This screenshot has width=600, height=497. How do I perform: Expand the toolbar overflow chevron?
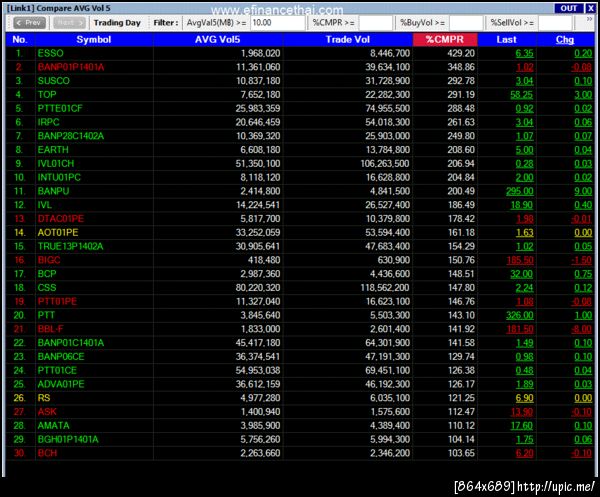coord(589,19)
